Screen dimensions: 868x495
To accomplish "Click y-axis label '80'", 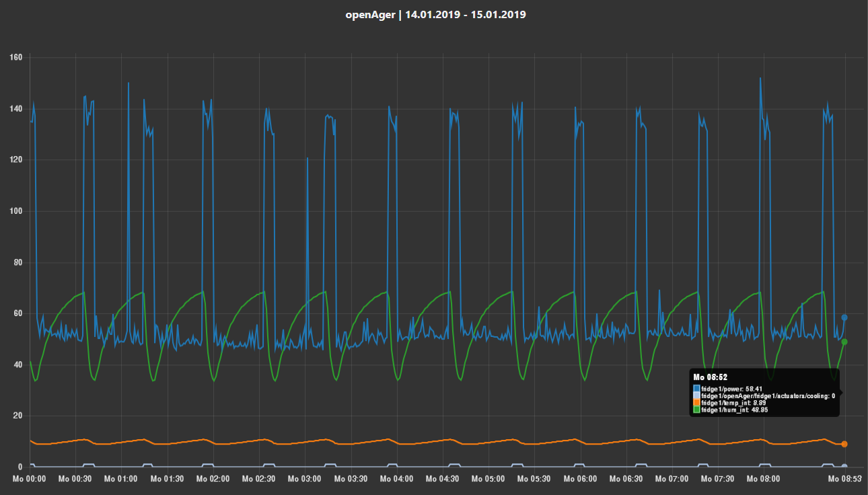I will click(18, 262).
